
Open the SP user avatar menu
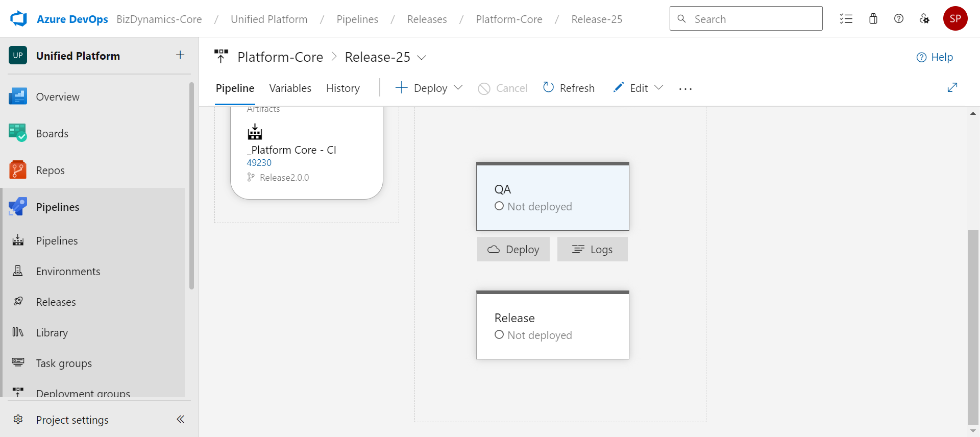pos(955,18)
